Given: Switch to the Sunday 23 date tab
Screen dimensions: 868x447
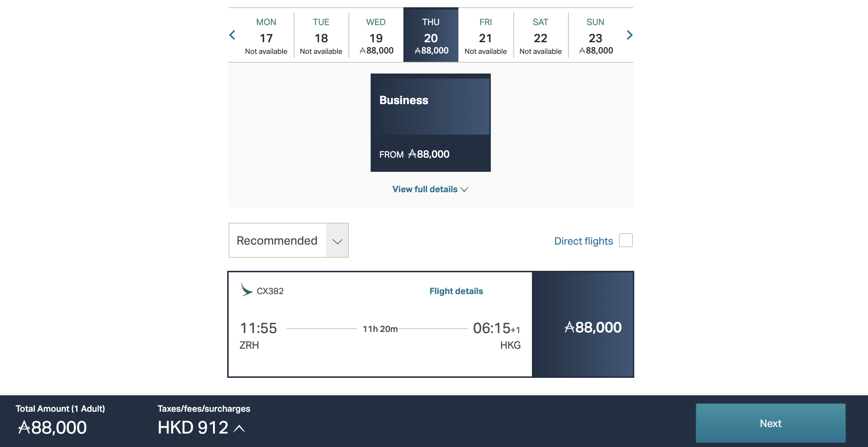Looking at the screenshot, I should [x=595, y=35].
